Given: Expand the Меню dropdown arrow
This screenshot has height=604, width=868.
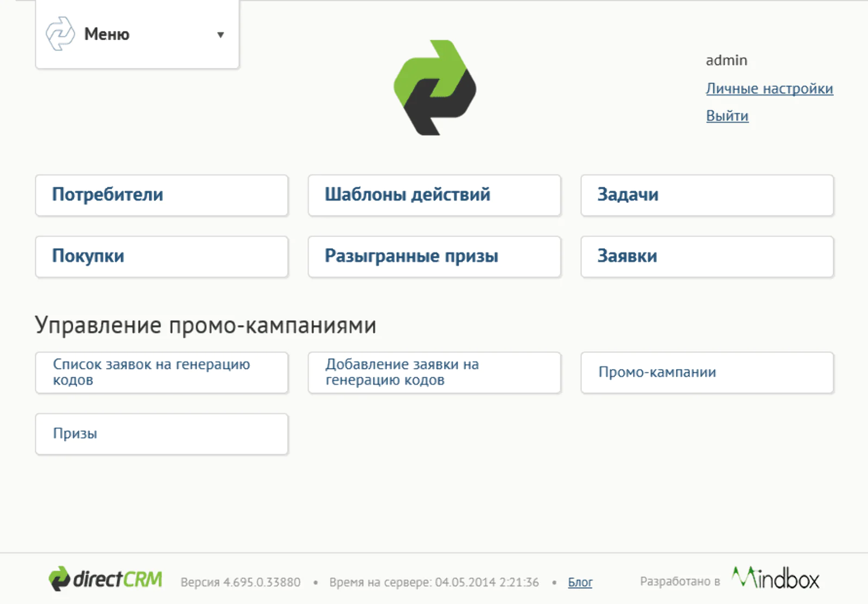Looking at the screenshot, I should tap(220, 35).
